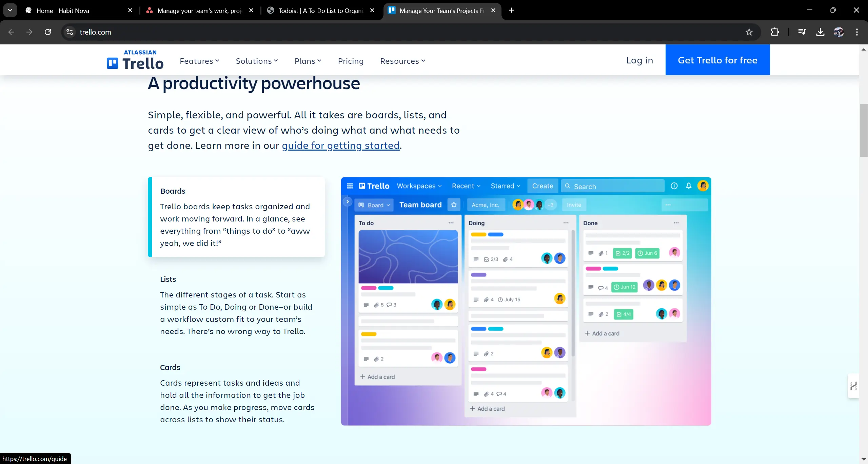The height and width of the screenshot is (464, 868).
Task: Click the floating widget icon at the page's right edge
Action: click(853, 386)
